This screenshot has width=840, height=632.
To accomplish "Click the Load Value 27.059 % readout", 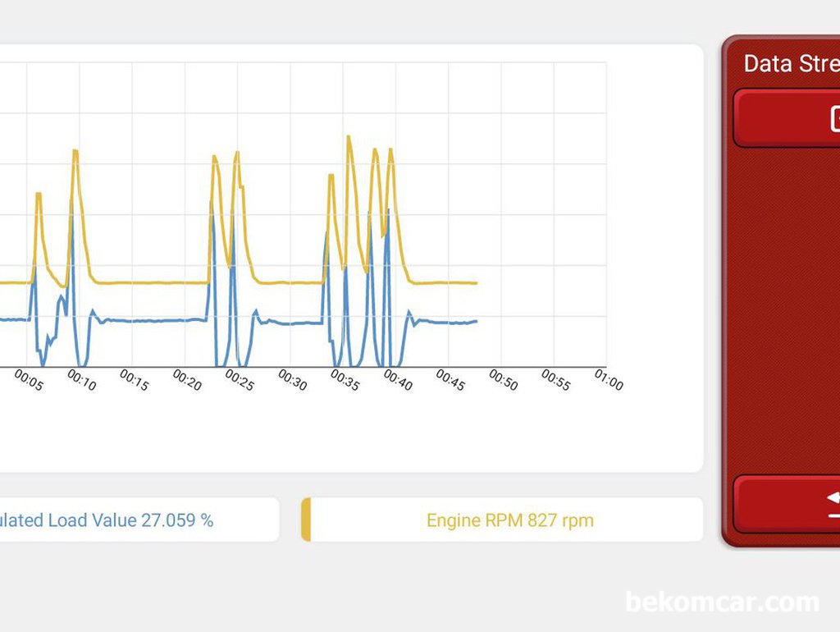I will (x=107, y=520).
